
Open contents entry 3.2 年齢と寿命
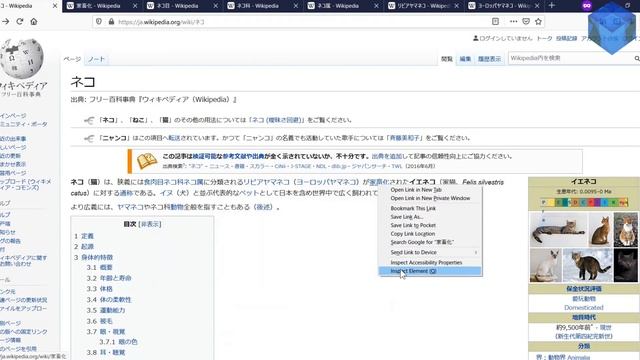[109, 278]
